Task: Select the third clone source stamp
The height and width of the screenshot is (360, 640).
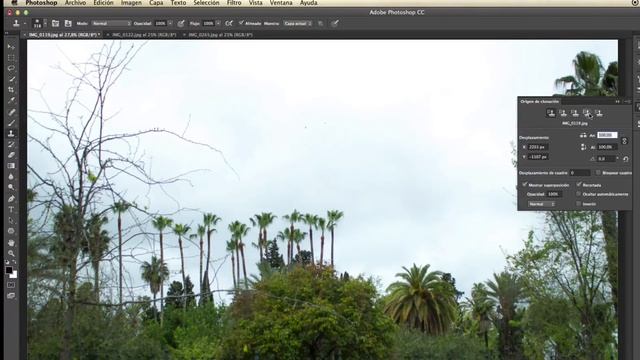Action: coord(575,113)
